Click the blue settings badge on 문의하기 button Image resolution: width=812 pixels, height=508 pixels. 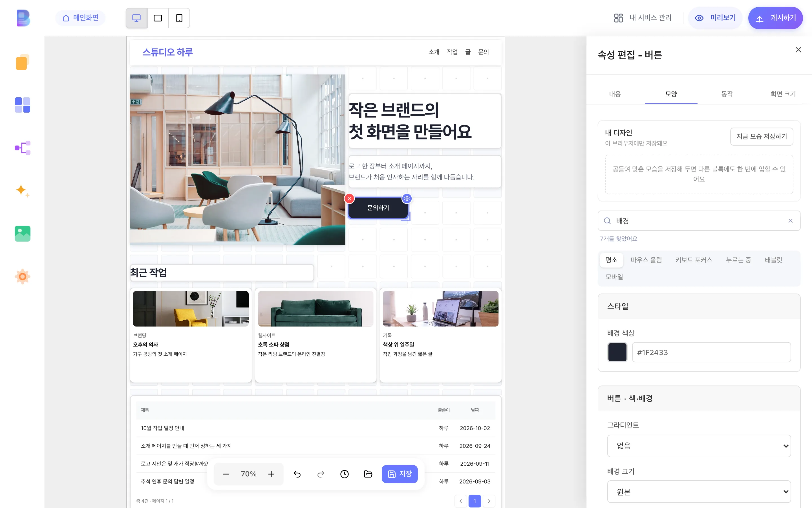407,199
